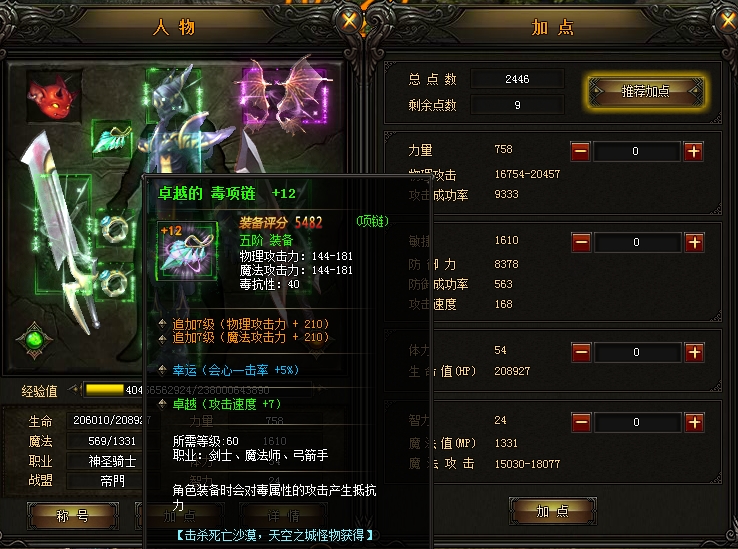Select the upper ring equipment slot
Screen dimensions: 738x549
click(x=115, y=229)
